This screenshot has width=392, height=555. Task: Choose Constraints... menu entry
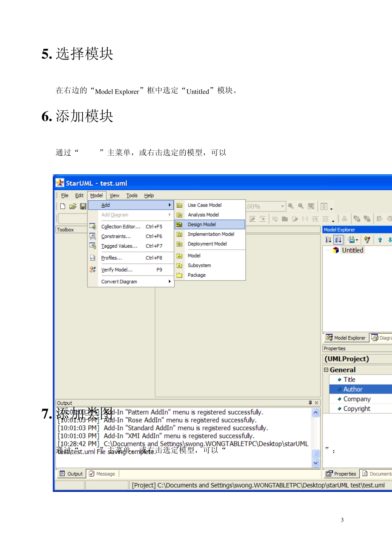point(131,236)
